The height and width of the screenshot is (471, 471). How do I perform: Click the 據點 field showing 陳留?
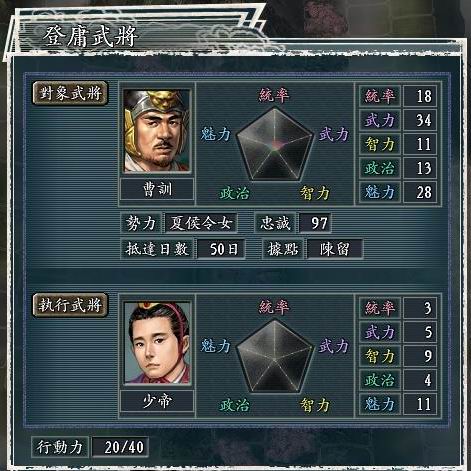[335, 249]
